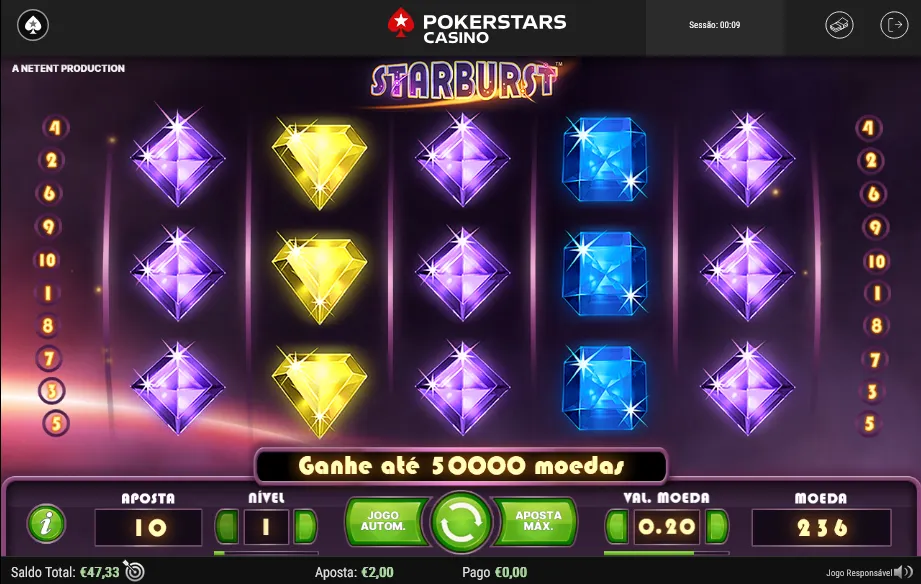Open the cashier money icon
The width and height of the screenshot is (921, 584).
pyautogui.click(x=839, y=25)
